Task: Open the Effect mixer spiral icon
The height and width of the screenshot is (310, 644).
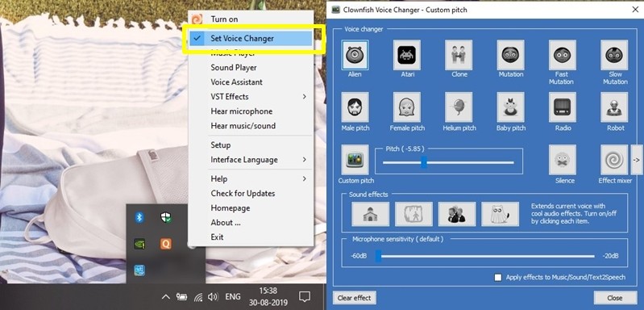Action: 614,160
